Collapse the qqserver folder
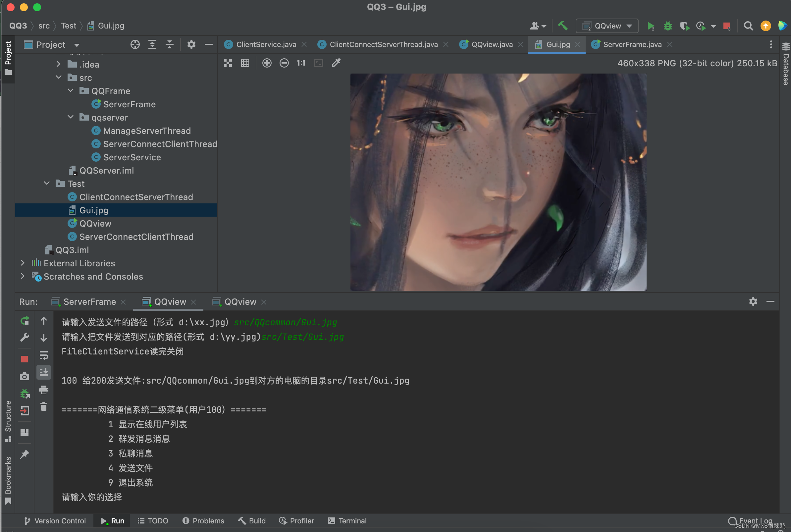 click(71, 117)
